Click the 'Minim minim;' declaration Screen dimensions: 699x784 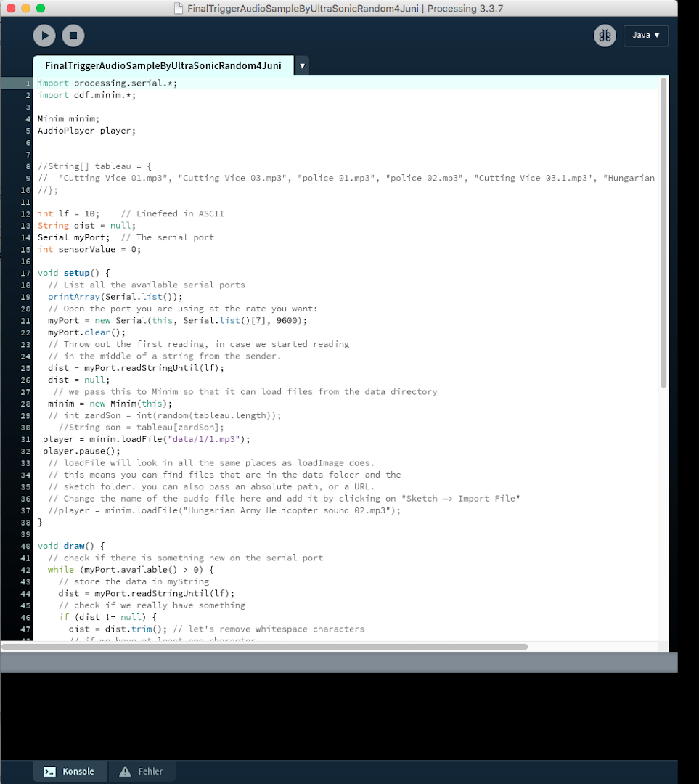click(68, 118)
